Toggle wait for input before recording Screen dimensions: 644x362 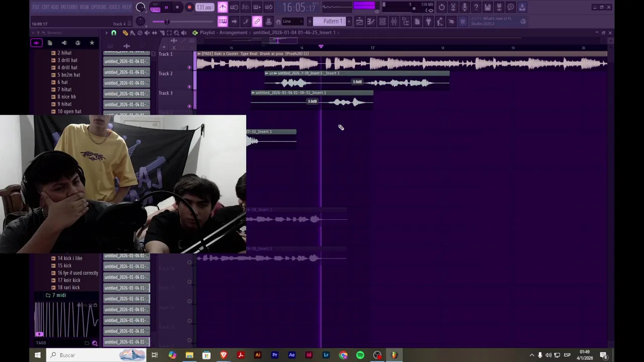pos(234,7)
